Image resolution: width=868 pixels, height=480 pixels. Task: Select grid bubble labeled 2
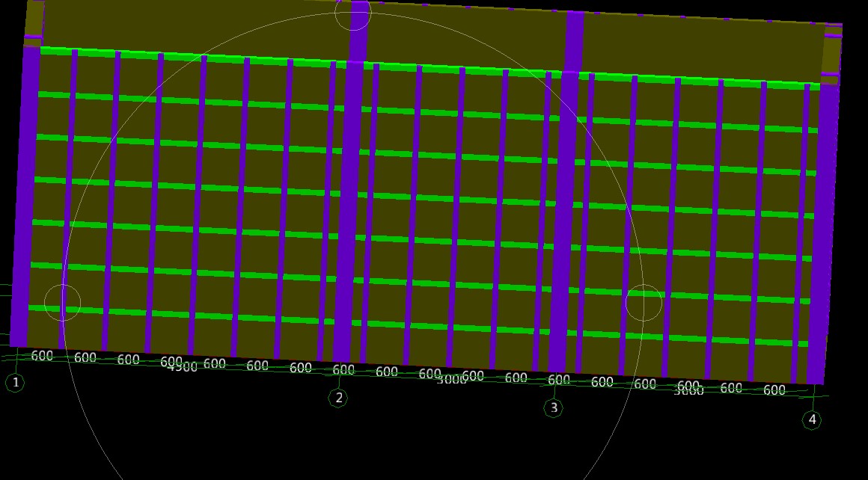click(x=338, y=398)
